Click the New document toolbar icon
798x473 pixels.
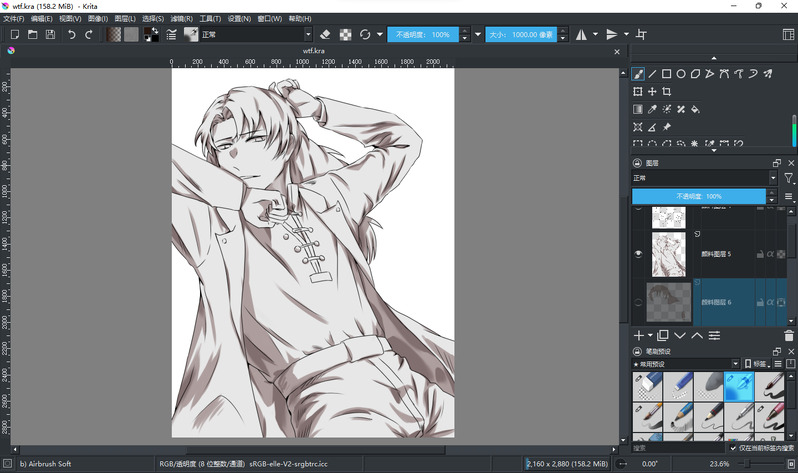[x=15, y=35]
